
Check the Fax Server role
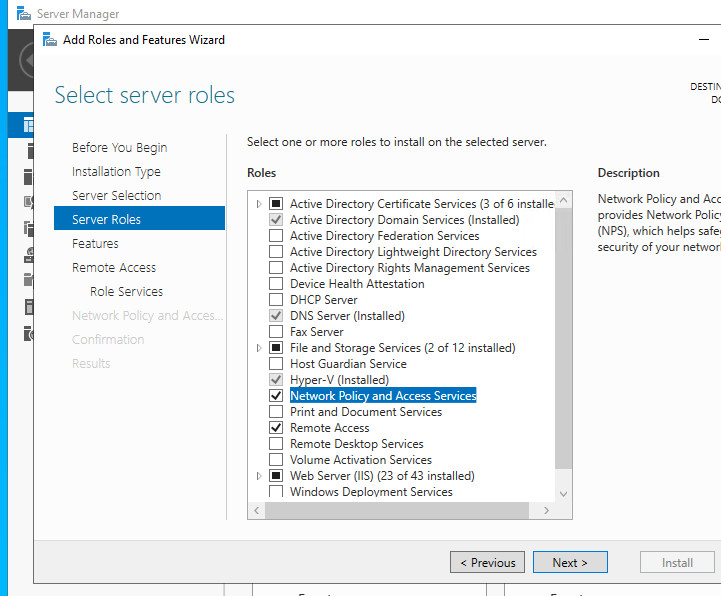276,332
